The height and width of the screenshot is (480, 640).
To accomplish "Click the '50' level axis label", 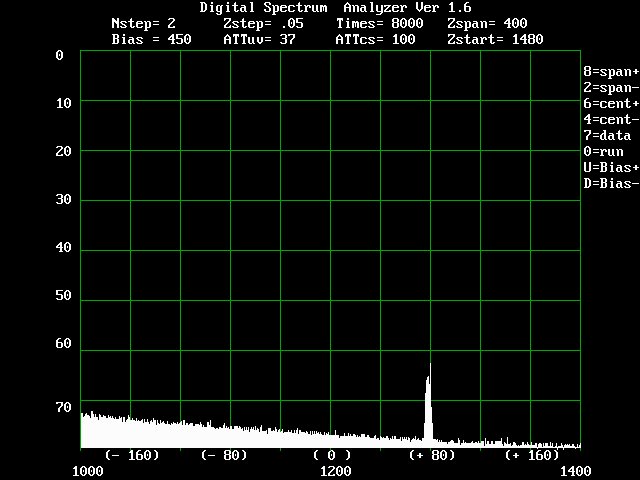I will coord(63,295).
